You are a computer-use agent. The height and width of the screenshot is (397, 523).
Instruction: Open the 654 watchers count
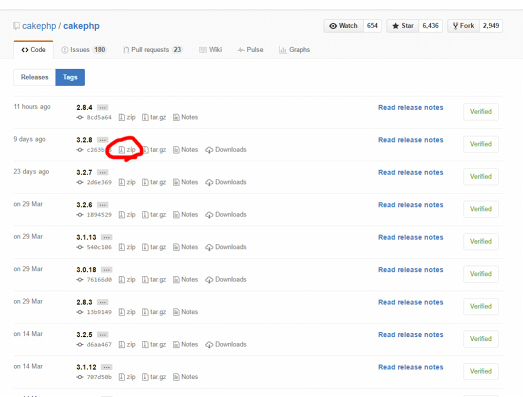tap(372, 26)
